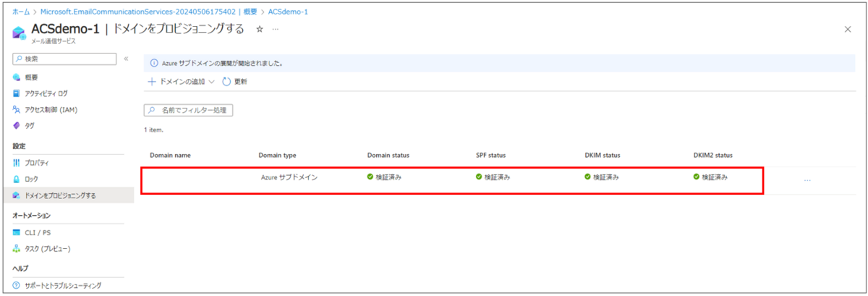The image size is (868, 296).
Task: Open the row ellipsis menu for the domain
Action: coord(807,180)
